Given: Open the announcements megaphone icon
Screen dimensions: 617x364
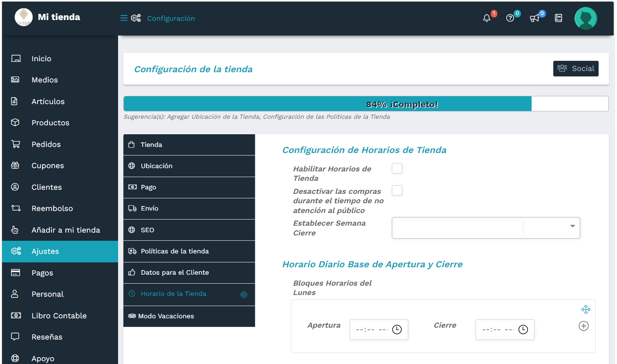Looking at the screenshot, I should (x=534, y=18).
